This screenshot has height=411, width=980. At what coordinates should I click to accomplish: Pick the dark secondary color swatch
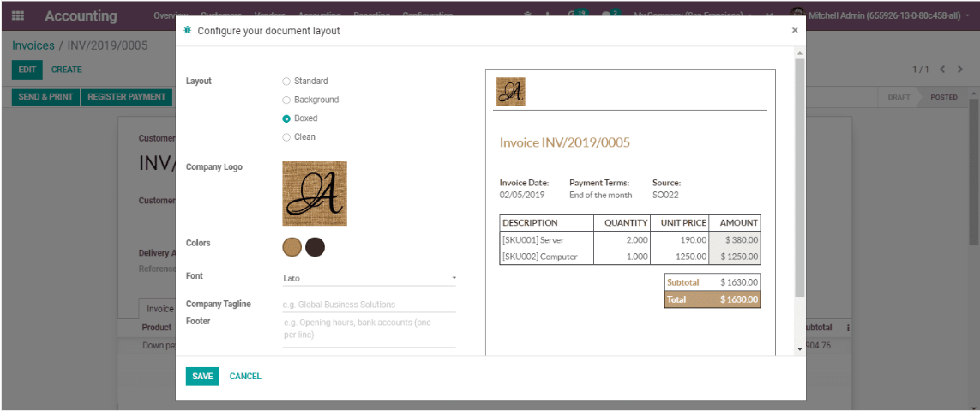coord(315,247)
